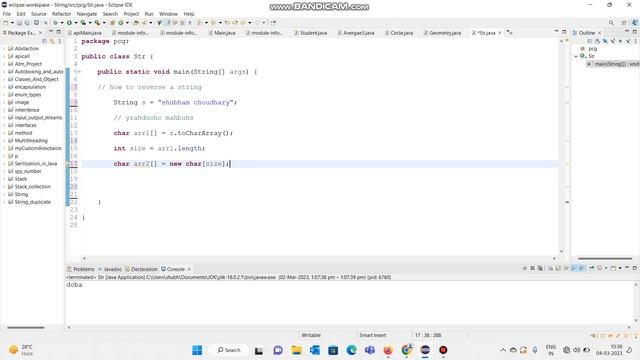Toggle Hide Fields in the Outline toolbar
This screenshot has width=640, height=360.
(x=605, y=41)
